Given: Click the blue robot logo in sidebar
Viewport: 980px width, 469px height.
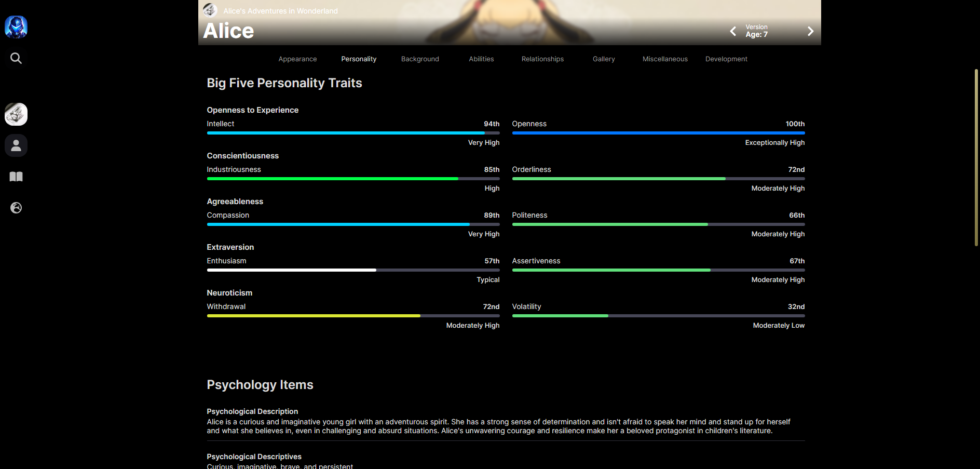Looking at the screenshot, I should click(16, 27).
